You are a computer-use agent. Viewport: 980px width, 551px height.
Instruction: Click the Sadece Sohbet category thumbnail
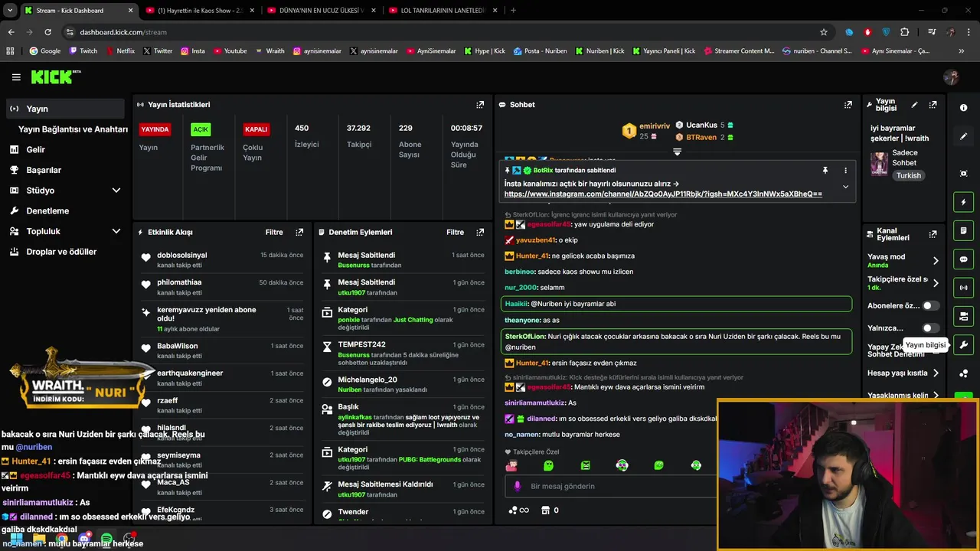[879, 164]
